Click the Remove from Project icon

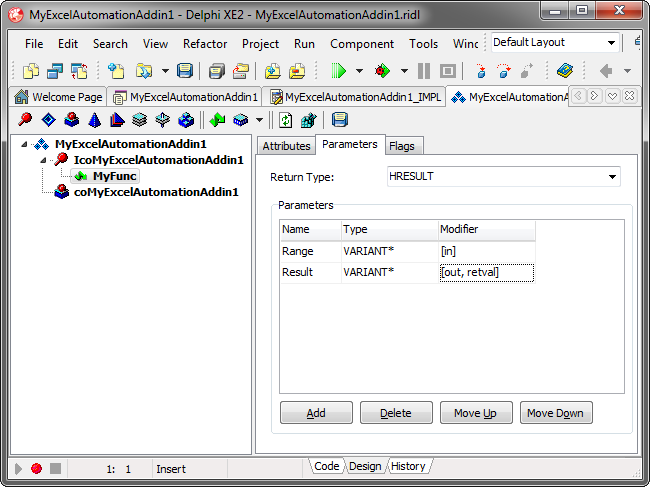tap(297, 71)
